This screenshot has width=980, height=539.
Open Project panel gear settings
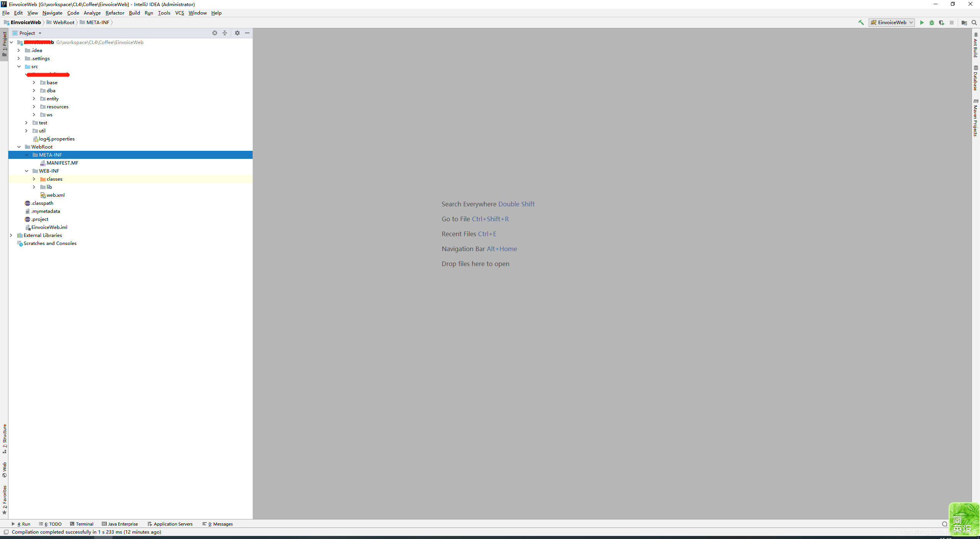coord(237,33)
